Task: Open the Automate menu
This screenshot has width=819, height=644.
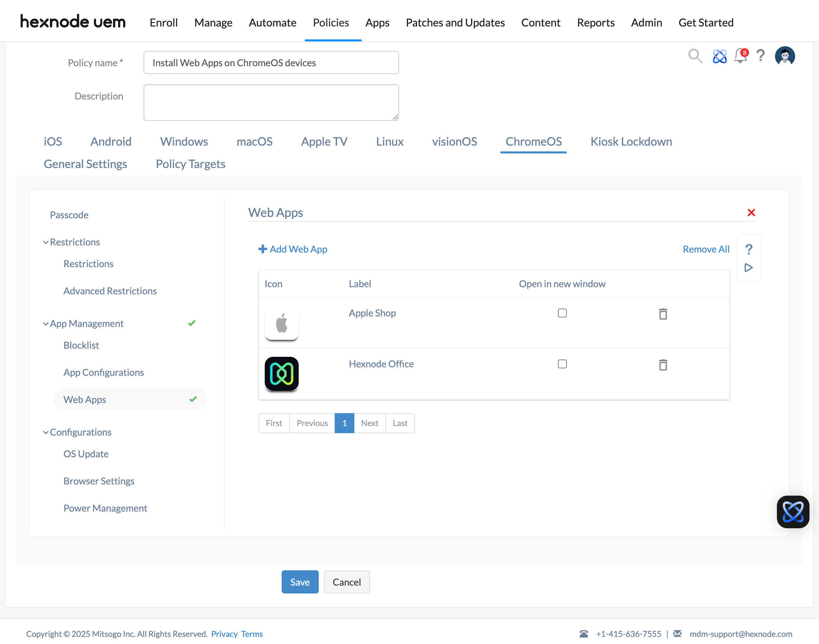Action: pyautogui.click(x=273, y=23)
